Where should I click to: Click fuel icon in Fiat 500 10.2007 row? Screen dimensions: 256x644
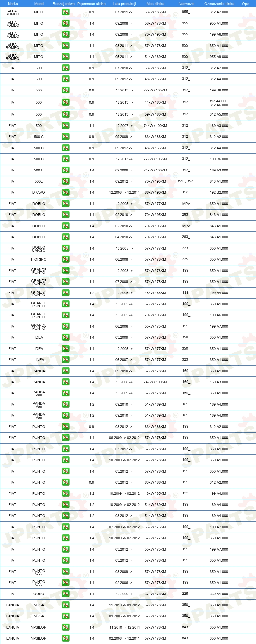coord(65,126)
